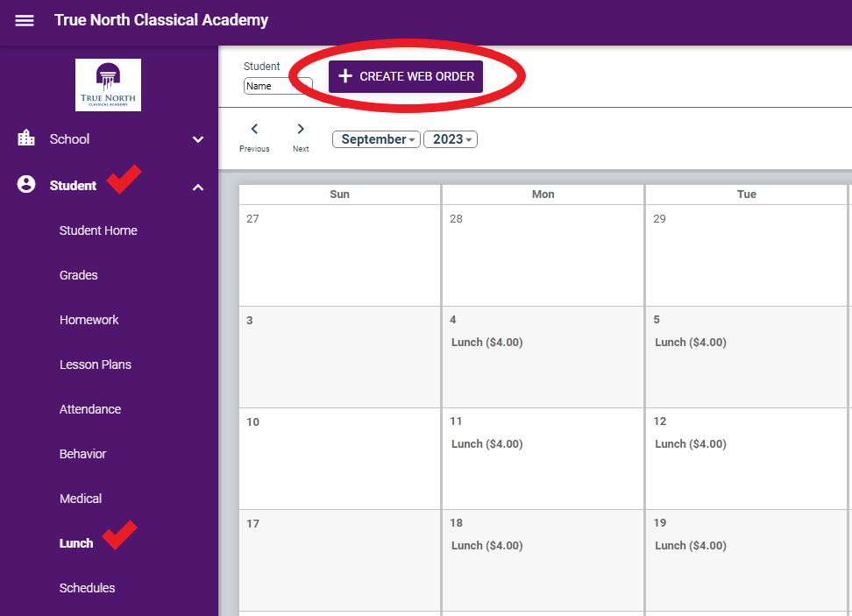
Task: Collapse the Student menu chevron
Action: click(x=198, y=188)
